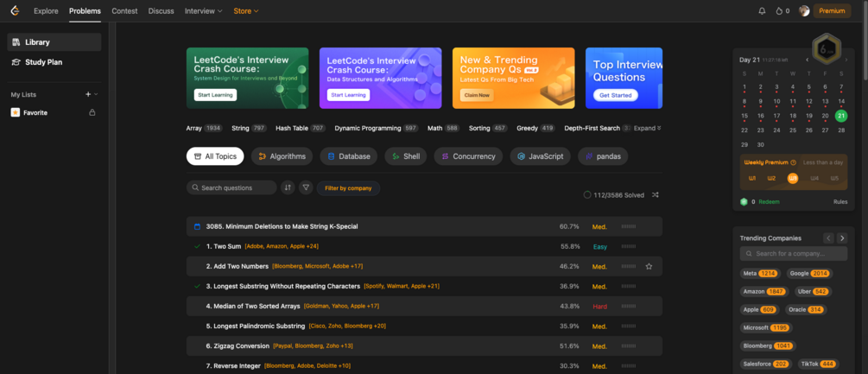The image size is (868, 374).
Task: Click the Redeem link
Action: [769, 202]
